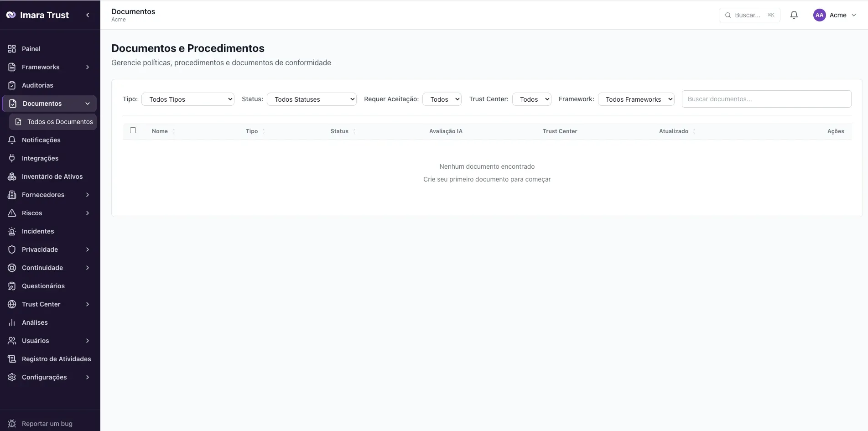Select Todos os Documentos submenu item

click(x=53, y=122)
